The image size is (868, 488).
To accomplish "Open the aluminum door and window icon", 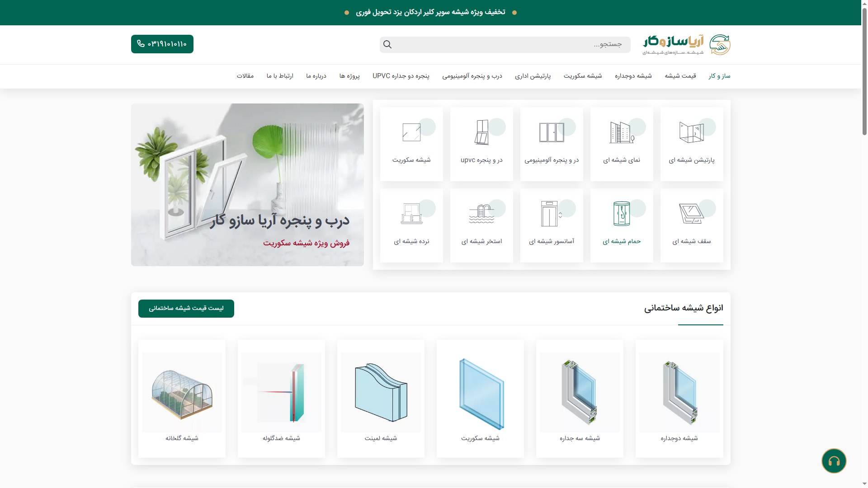I will tap(552, 132).
